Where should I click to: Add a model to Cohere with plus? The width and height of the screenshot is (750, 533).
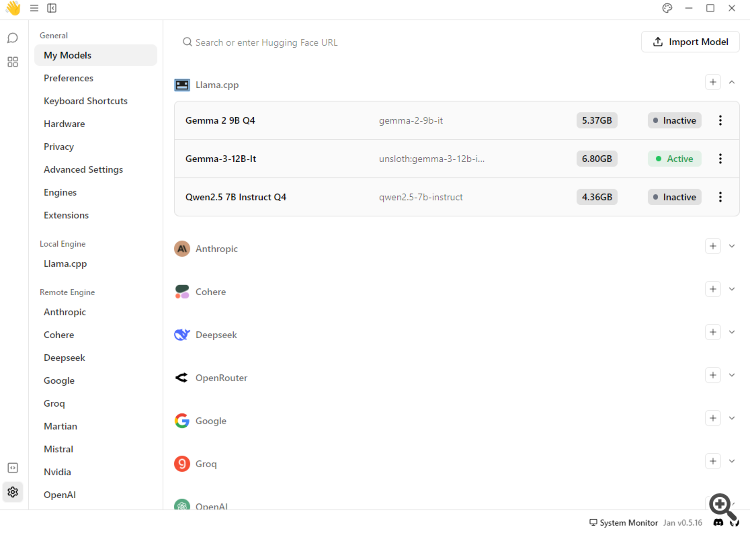[x=713, y=289]
